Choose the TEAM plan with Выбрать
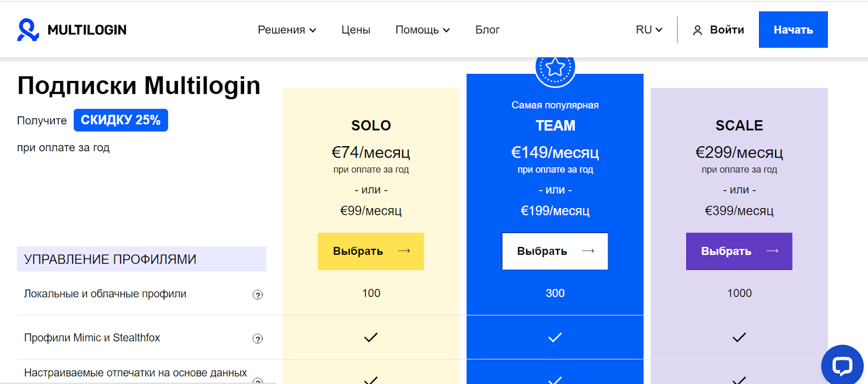The image size is (868, 384). point(555,251)
